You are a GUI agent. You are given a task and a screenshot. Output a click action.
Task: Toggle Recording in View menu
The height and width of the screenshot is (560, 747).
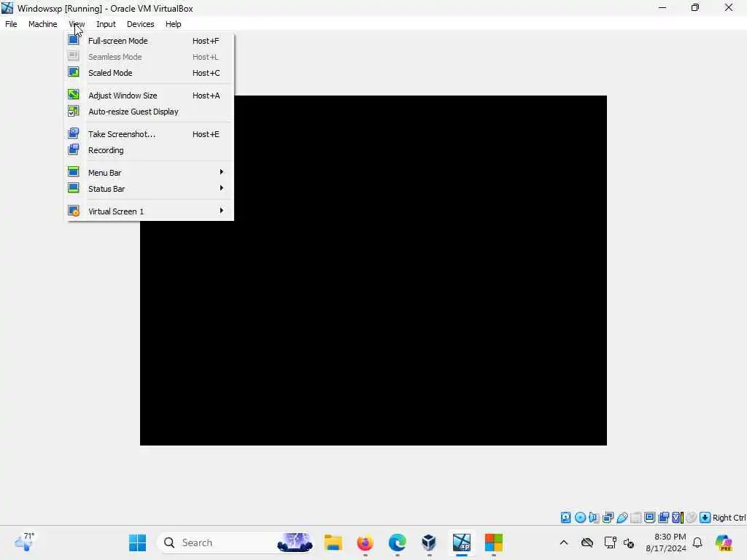[x=149, y=150]
